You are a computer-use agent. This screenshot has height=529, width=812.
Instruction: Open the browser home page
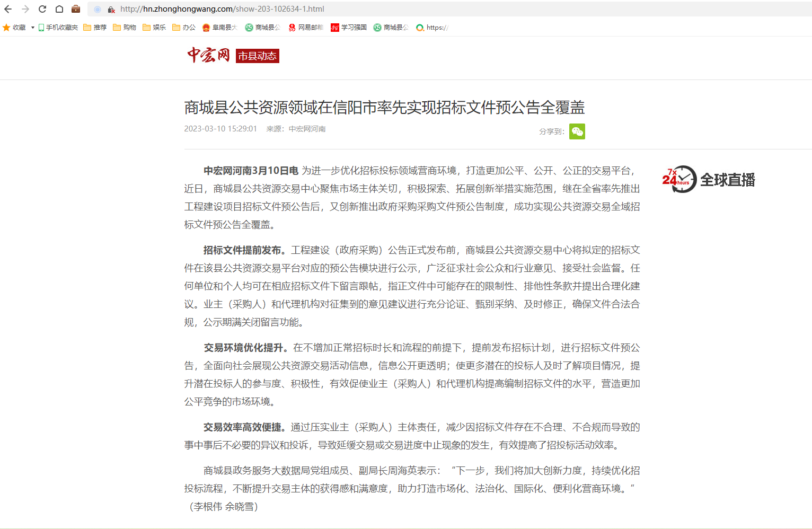coord(59,9)
